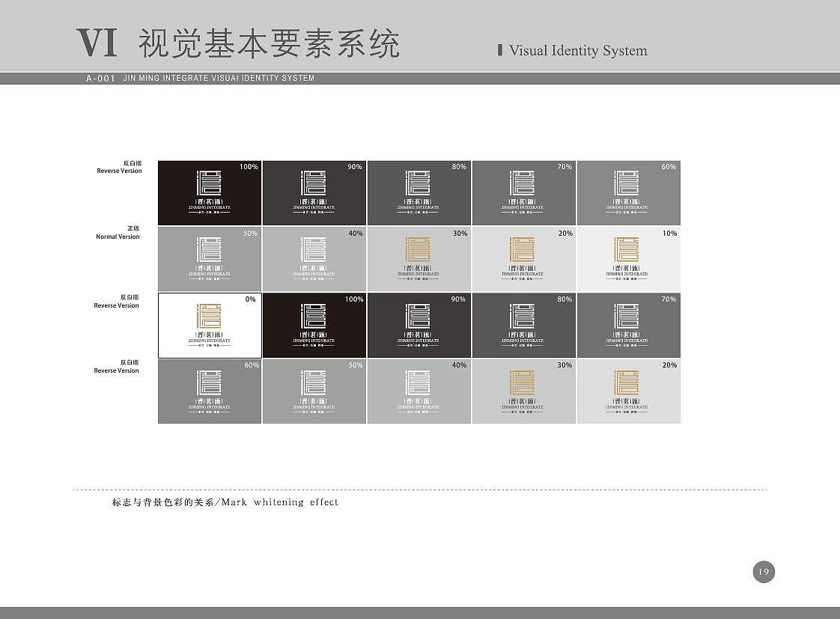
Task: Select the 90% swatch in the top row
Action: [x=314, y=193]
